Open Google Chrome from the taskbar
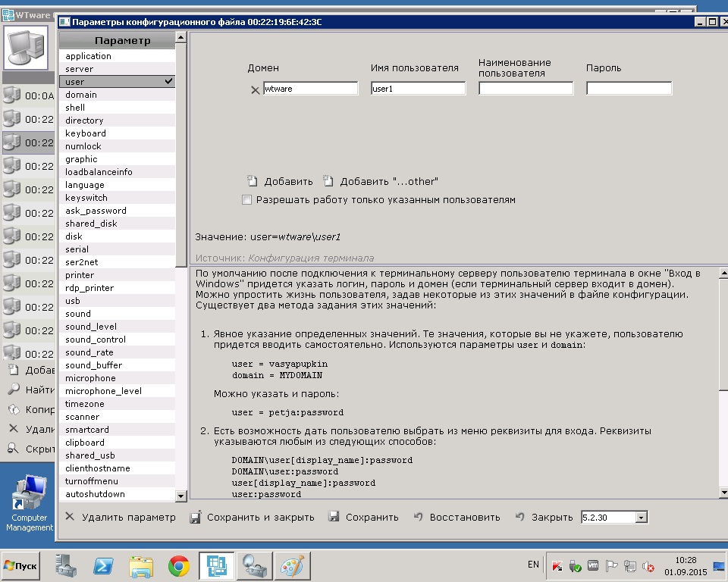 pyautogui.click(x=179, y=565)
